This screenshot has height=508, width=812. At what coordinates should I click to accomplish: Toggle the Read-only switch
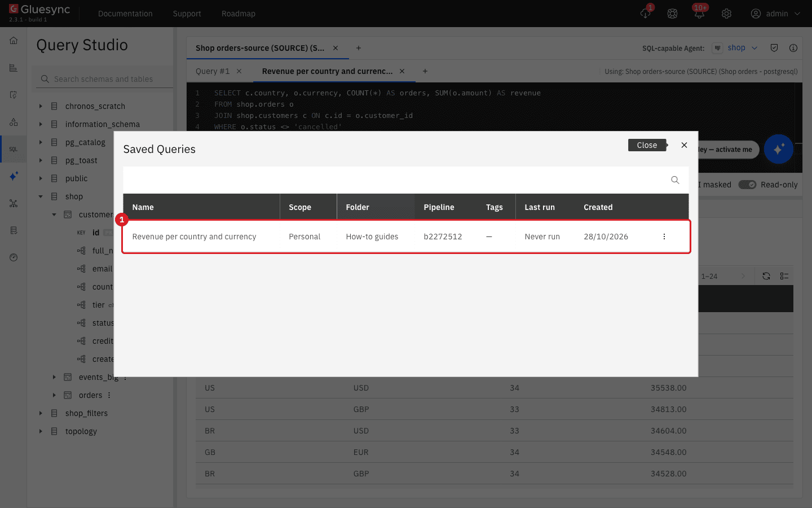click(x=747, y=185)
